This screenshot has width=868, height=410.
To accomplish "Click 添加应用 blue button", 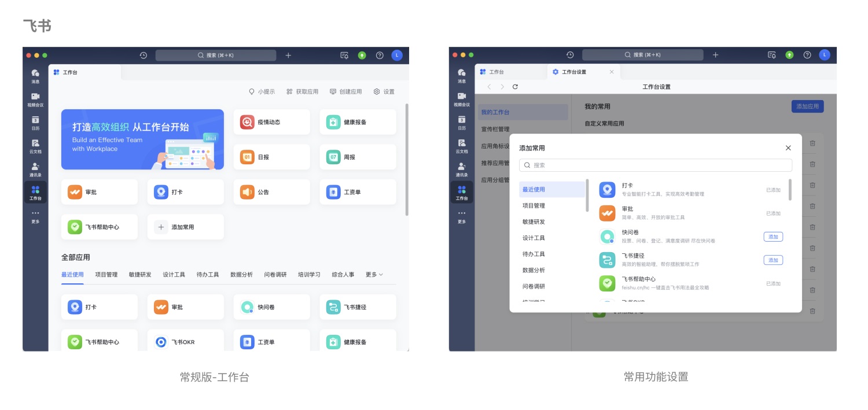I will click(x=807, y=106).
